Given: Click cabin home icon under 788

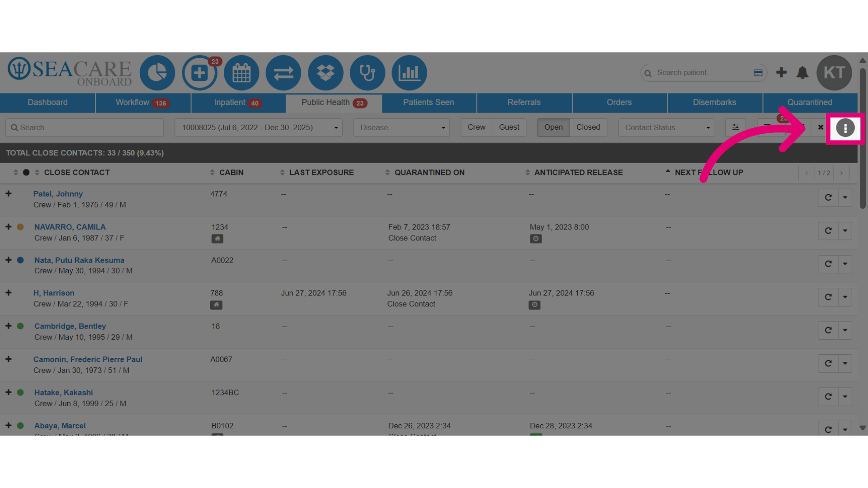Looking at the screenshot, I should (216, 305).
